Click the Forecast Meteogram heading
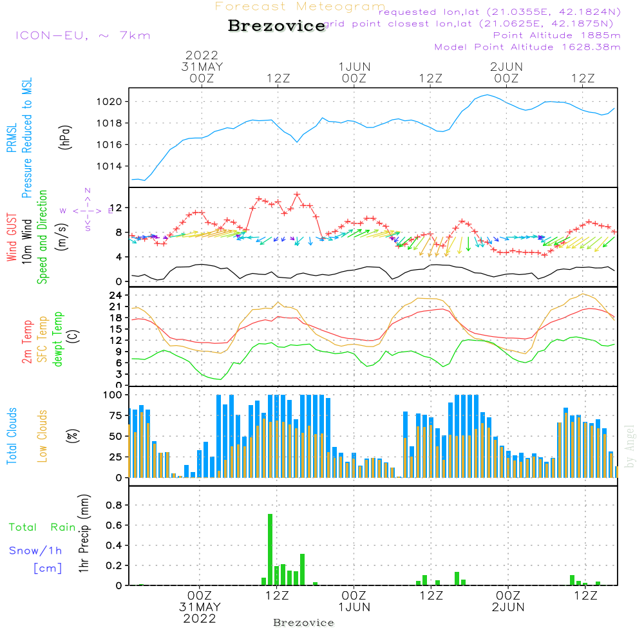644x644 pixels. (x=299, y=6)
